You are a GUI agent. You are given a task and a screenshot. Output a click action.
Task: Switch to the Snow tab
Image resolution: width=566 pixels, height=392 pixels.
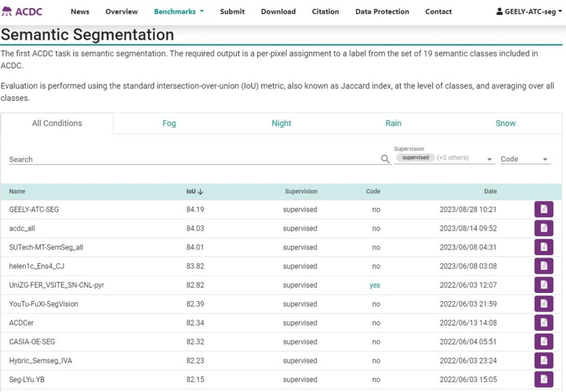(506, 124)
